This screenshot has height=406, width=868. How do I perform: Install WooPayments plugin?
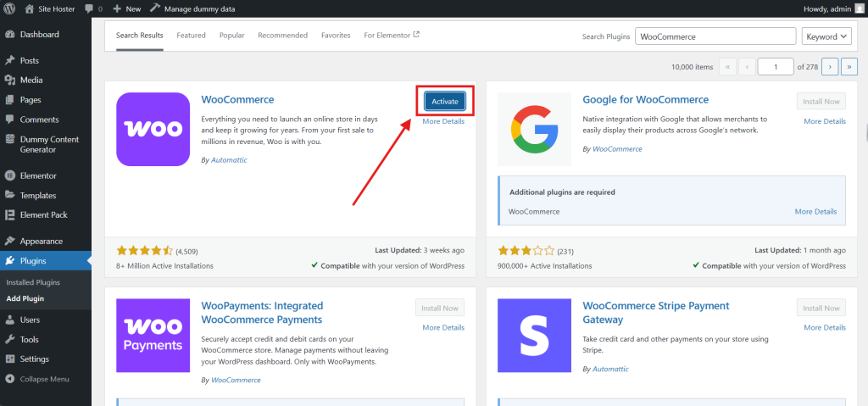(x=440, y=308)
